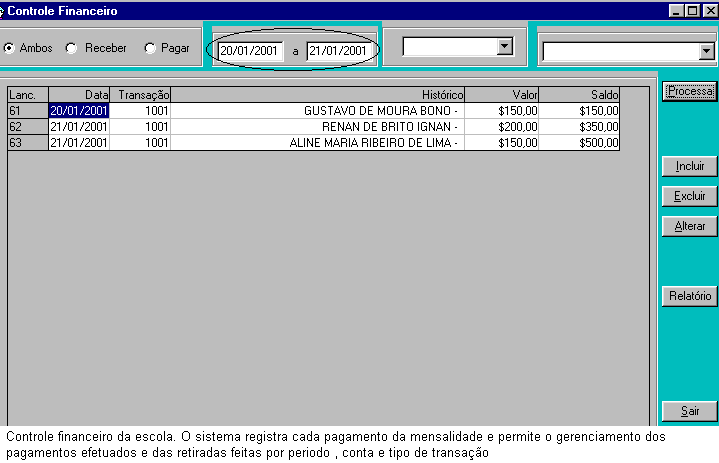
Task: Click the Incluir button
Action: 690,166
